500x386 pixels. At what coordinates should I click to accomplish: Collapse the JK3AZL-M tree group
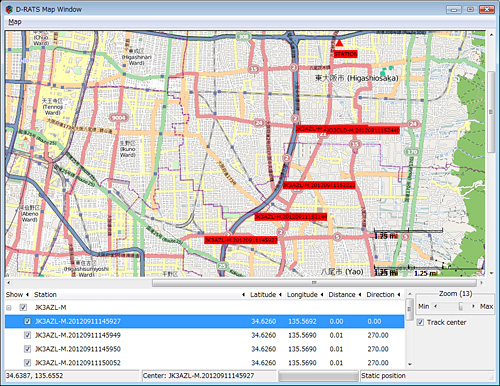(x=9, y=308)
